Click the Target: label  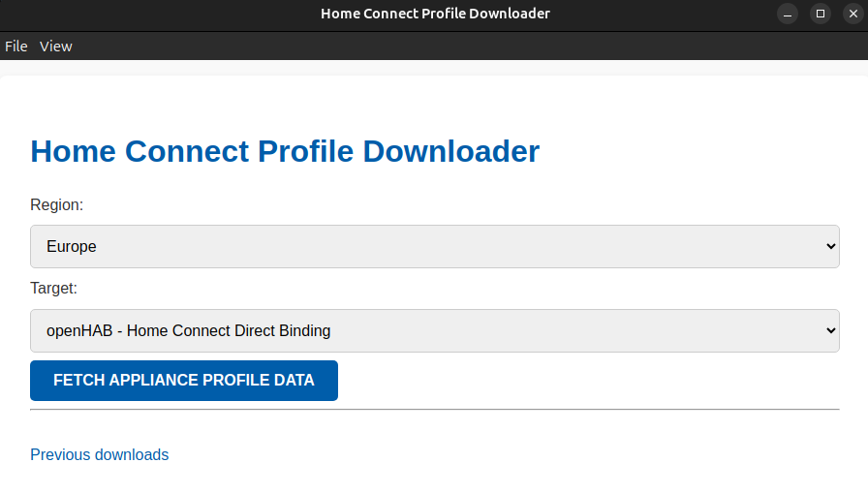(53, 288)
